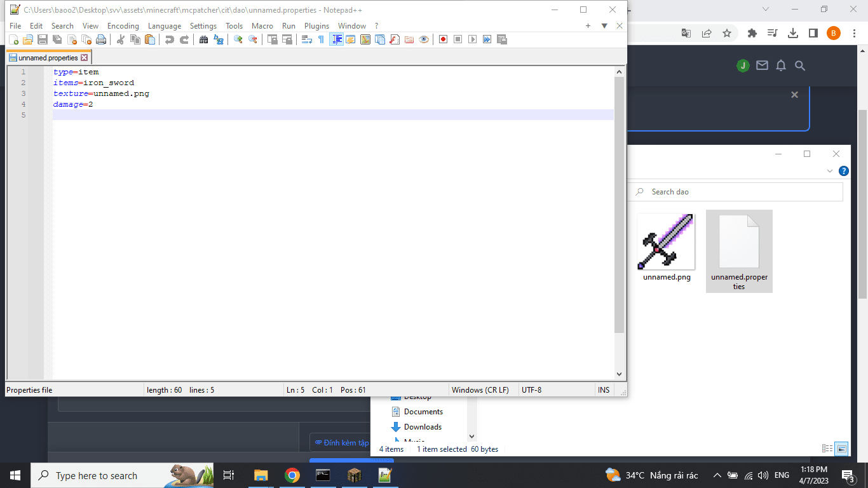
Task: Switch Explorer to large icons view
Action: [x=841, y=449]
